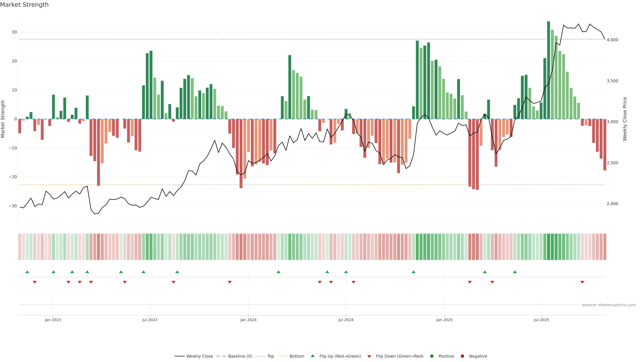Click the Negative red circle legend icon

tap(462, 356)
